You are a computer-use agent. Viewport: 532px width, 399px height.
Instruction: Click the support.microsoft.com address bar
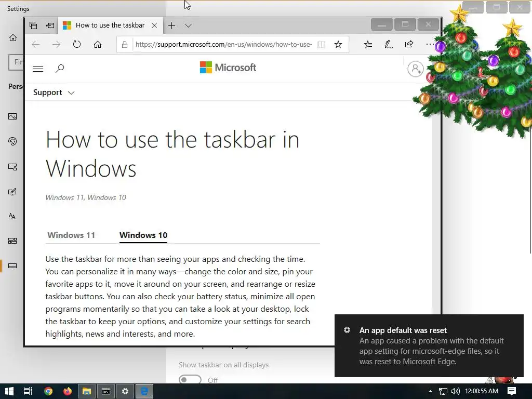click(x=223, y=45)
